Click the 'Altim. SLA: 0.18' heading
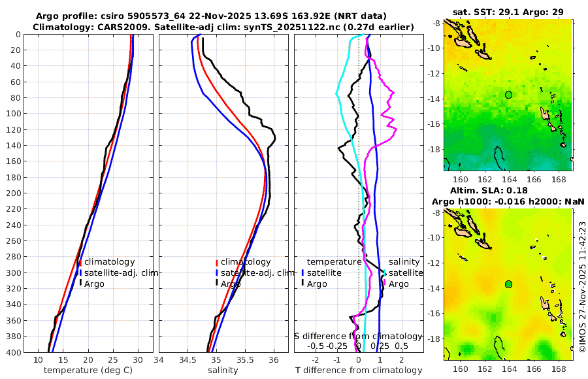Image resolution: width=588 pixels, height=379 pixels. tap(489, 190)
